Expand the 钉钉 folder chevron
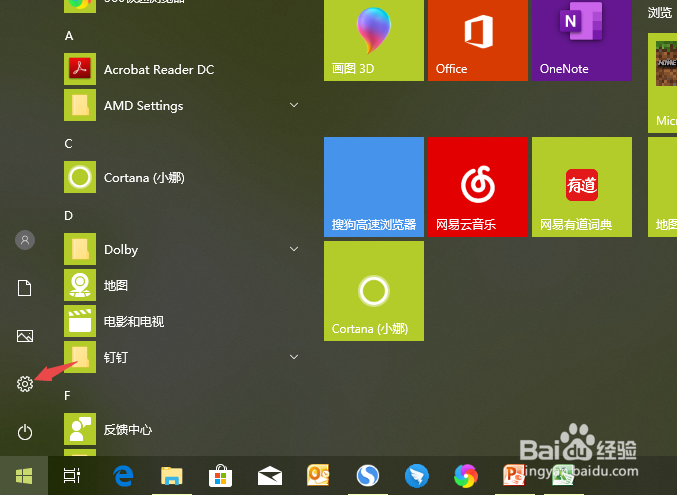The height and width of the screenshot is (495, 677). point(294,357)
